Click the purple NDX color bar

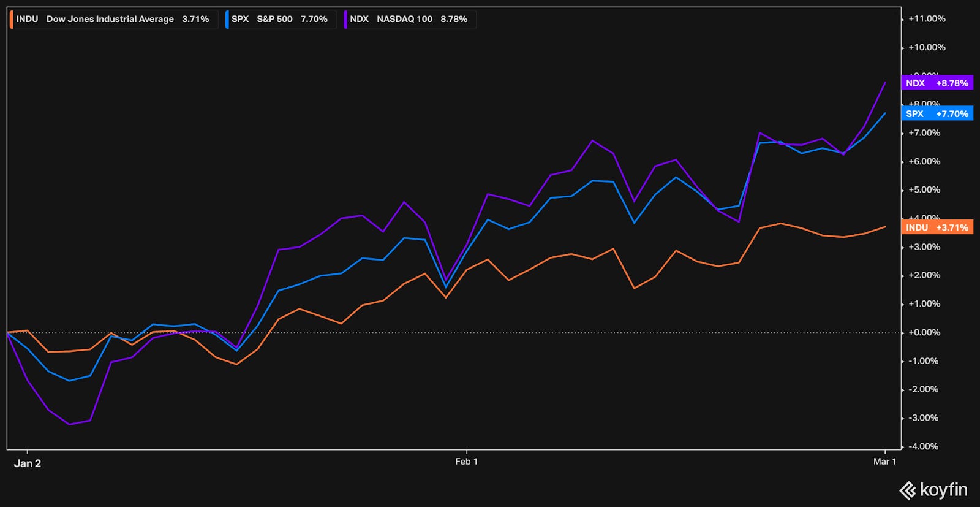coord(345,19)
